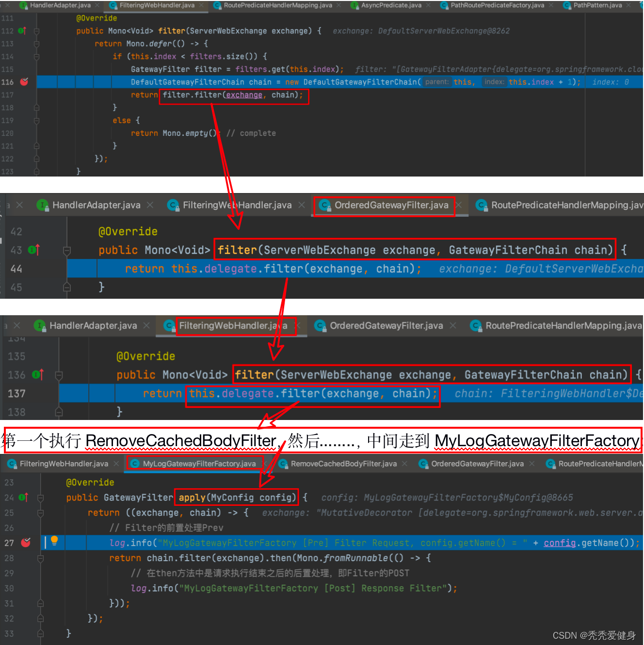Click the fold end marker on line 31
This screenshot has width=644, height=645.
point(40,603)
